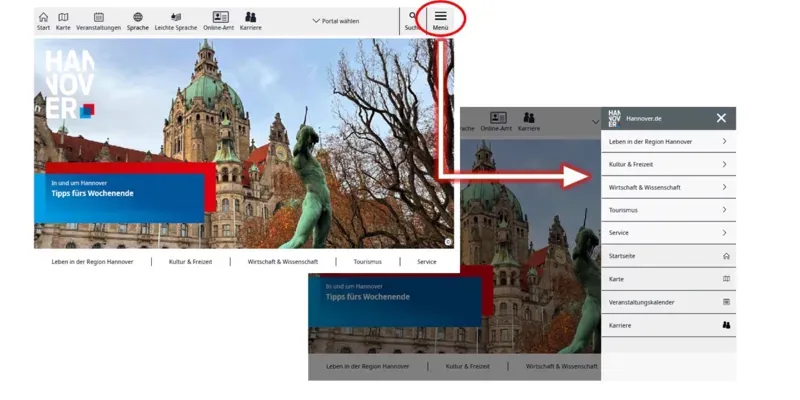Expand Kultur & Freizeit chevron in side menu
The height and width of the screenshot is (400, 800).
724,164
